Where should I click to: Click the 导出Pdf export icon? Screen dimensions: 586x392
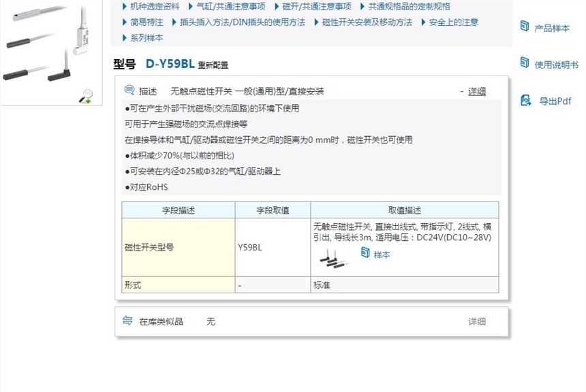(525, 100)
